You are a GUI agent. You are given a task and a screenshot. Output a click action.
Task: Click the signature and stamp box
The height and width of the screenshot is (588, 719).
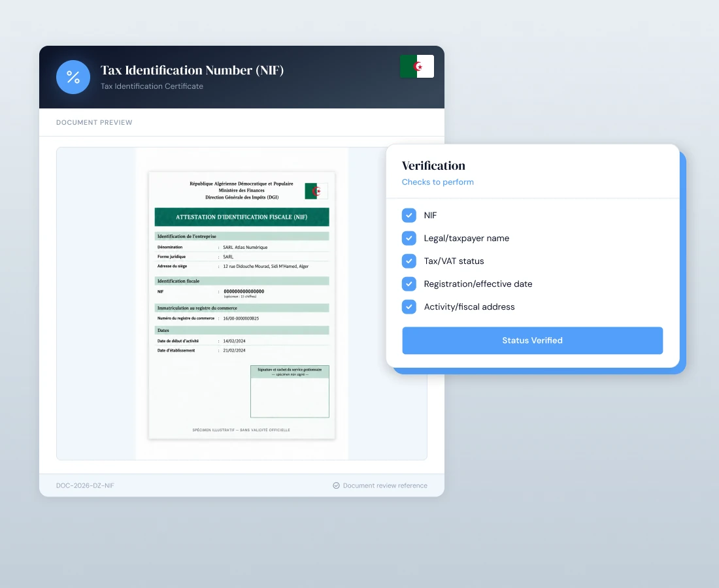pyautogui.click(x=290, y=391)
